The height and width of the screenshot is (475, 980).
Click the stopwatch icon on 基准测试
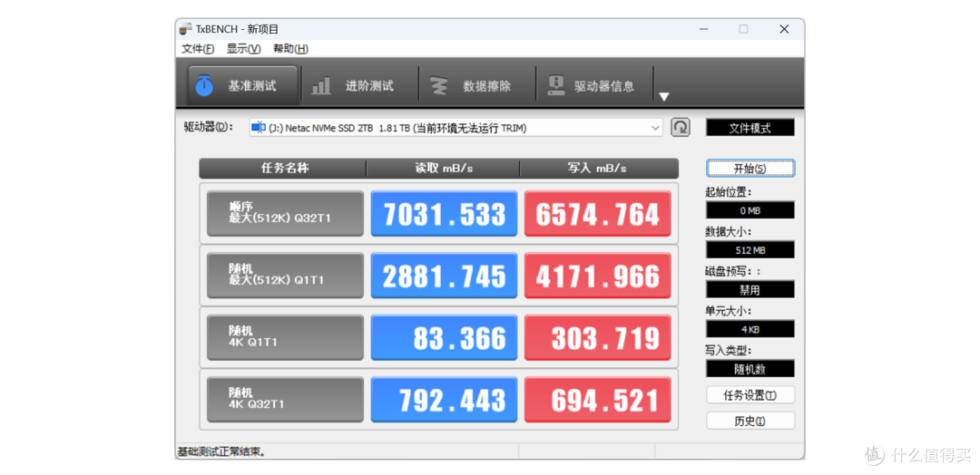point(204,85)
